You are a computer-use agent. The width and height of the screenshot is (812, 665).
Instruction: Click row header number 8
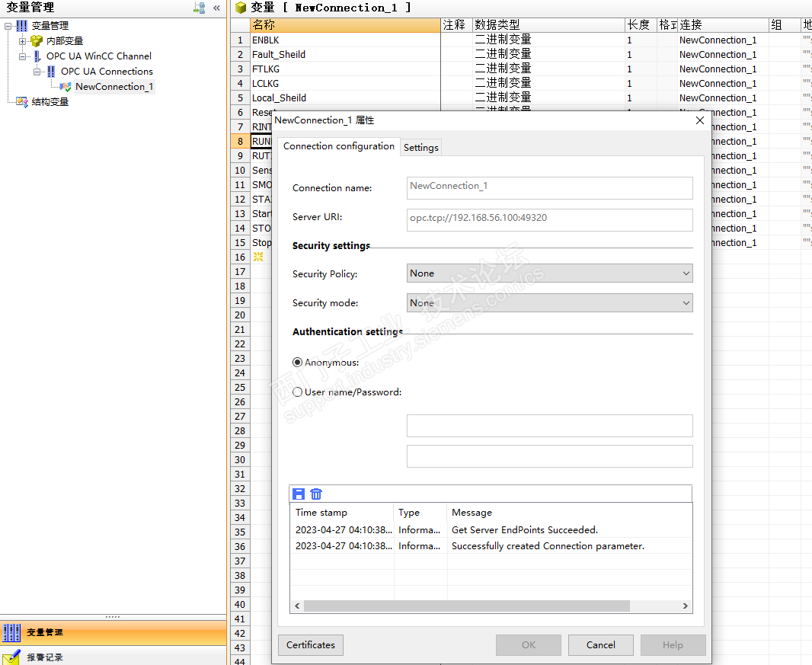tap(240, 142)
